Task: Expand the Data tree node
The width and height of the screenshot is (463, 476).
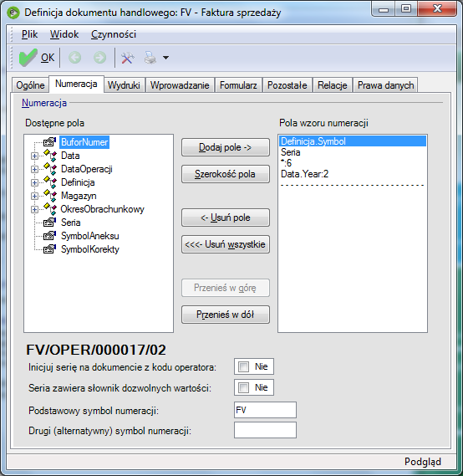Action: (34, 156)
